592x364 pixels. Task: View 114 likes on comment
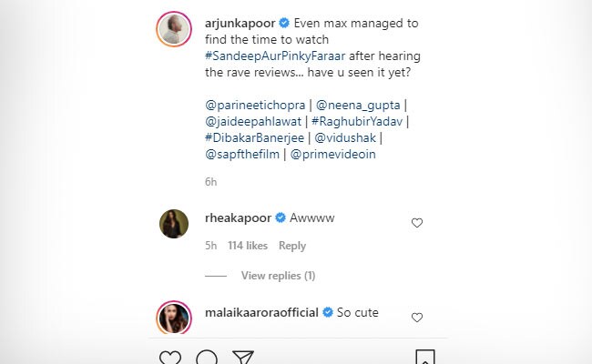248,246
